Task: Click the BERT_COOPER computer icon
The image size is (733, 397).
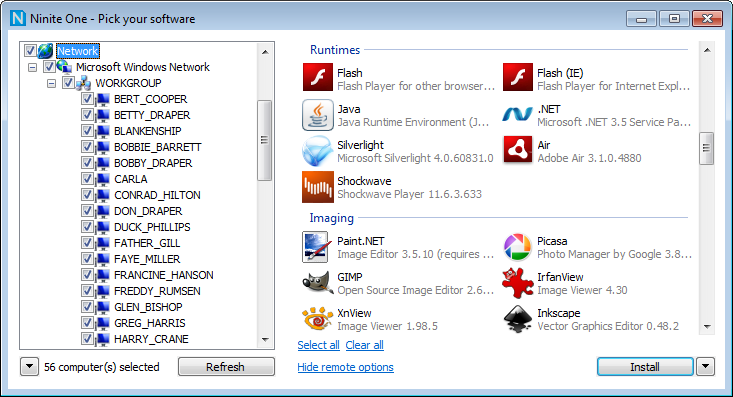Action: point(102,99)
